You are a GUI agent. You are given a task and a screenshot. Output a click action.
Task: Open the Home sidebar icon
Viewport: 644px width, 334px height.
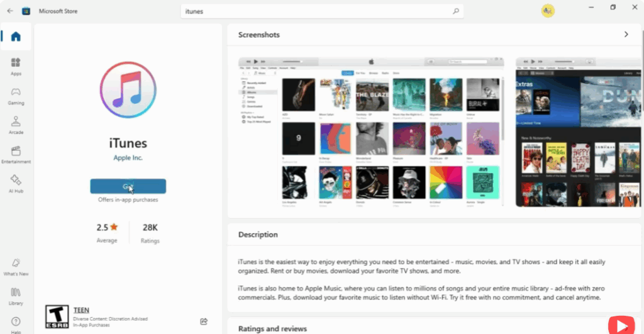pos(16,36)
